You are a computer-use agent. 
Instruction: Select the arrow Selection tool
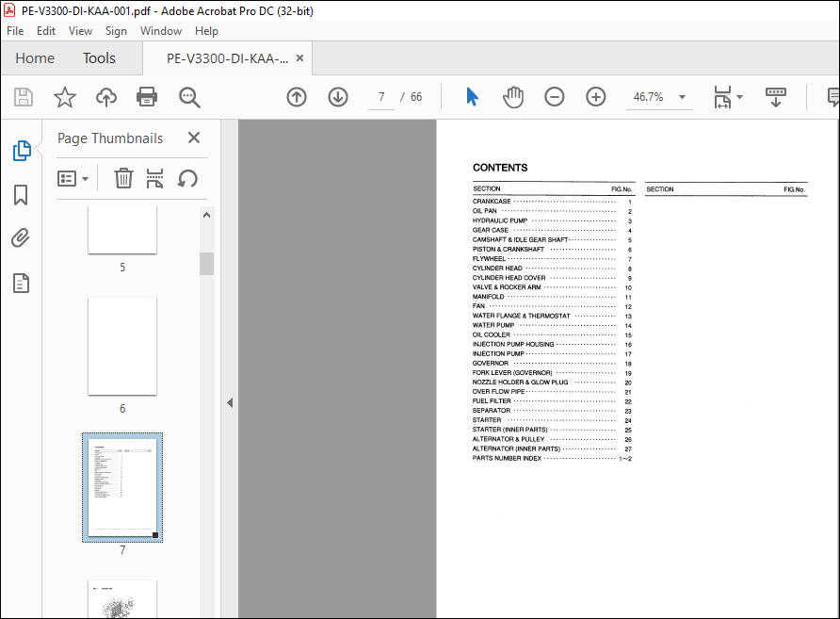click(472, 97)
